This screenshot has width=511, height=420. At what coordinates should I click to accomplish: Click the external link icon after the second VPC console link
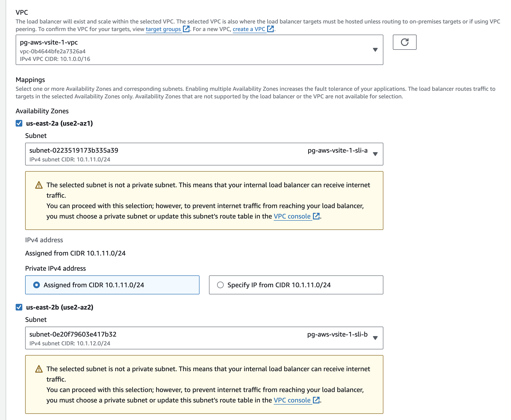tap(316, 400)
